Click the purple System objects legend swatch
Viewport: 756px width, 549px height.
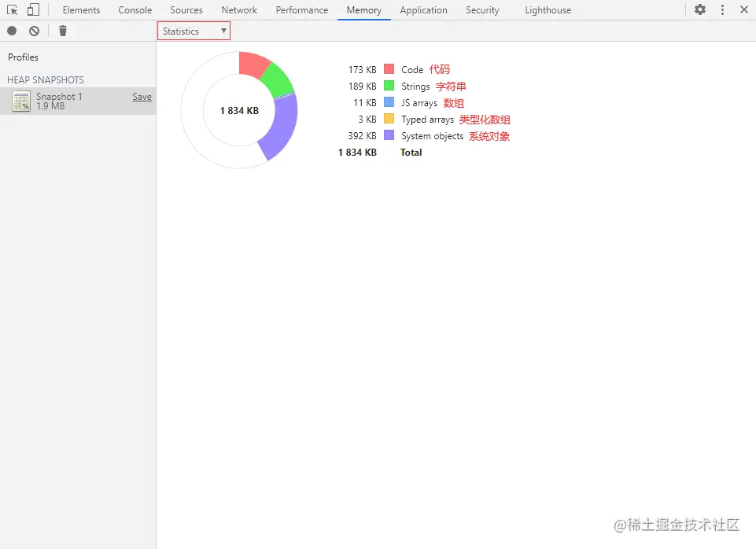coord(389,135)
